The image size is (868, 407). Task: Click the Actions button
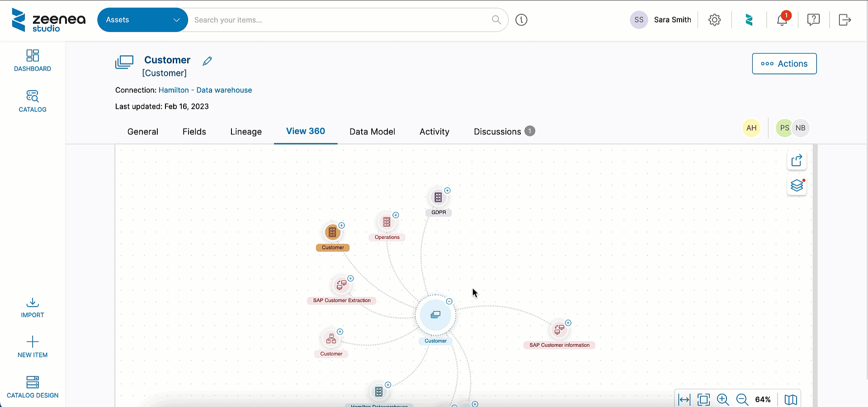(x=784, y=64)
